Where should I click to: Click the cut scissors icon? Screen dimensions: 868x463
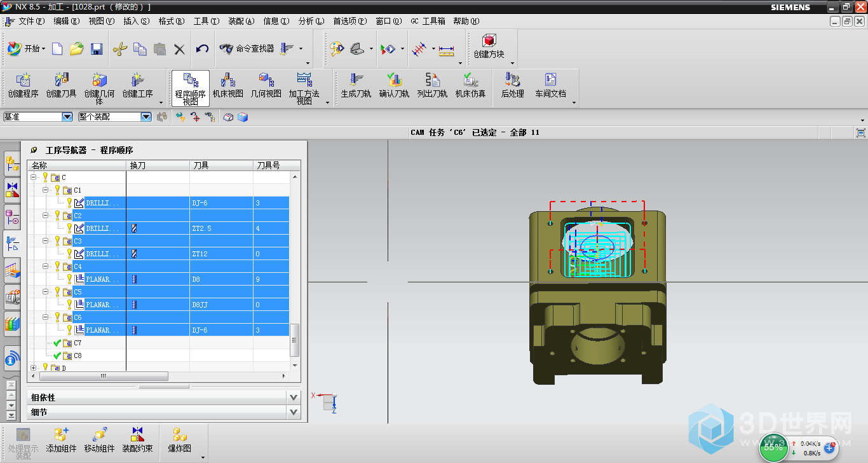point(120,49)
